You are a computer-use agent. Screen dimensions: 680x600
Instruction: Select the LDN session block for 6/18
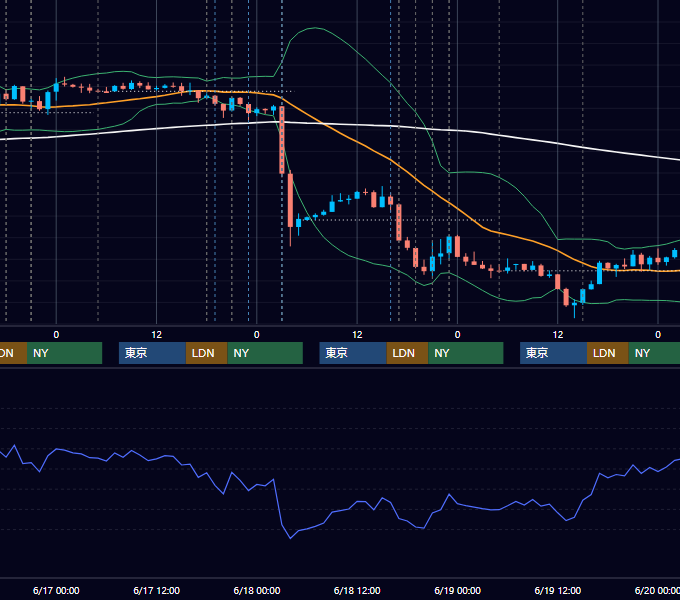tap(407, 353)
